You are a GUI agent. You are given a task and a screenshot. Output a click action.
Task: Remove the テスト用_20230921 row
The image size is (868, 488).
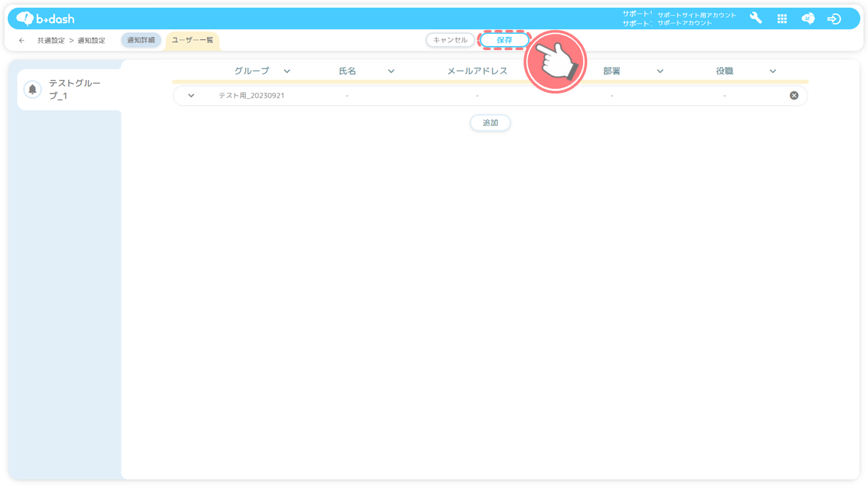point(794,96)
